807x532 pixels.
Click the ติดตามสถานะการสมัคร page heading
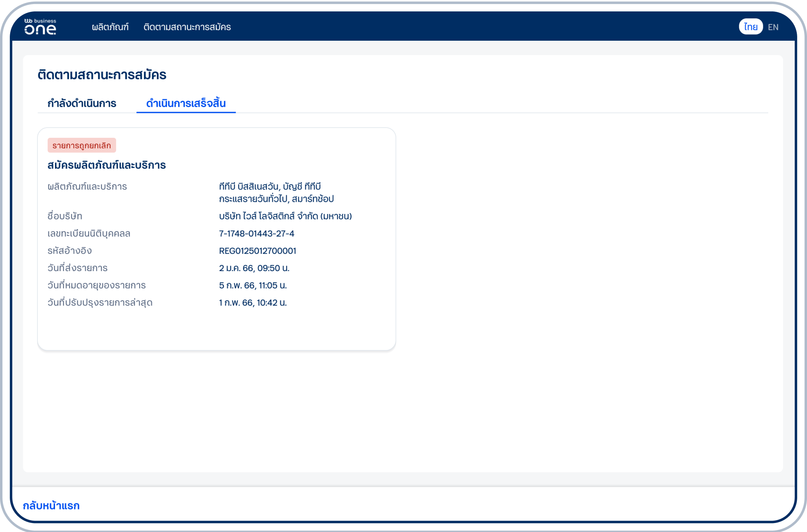point(102,75)
